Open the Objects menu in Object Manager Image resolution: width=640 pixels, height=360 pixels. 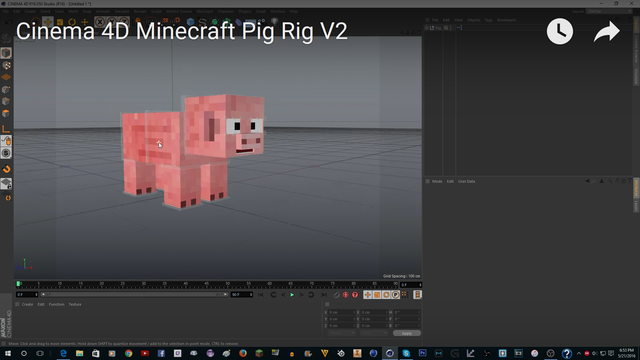pos(473,20)
